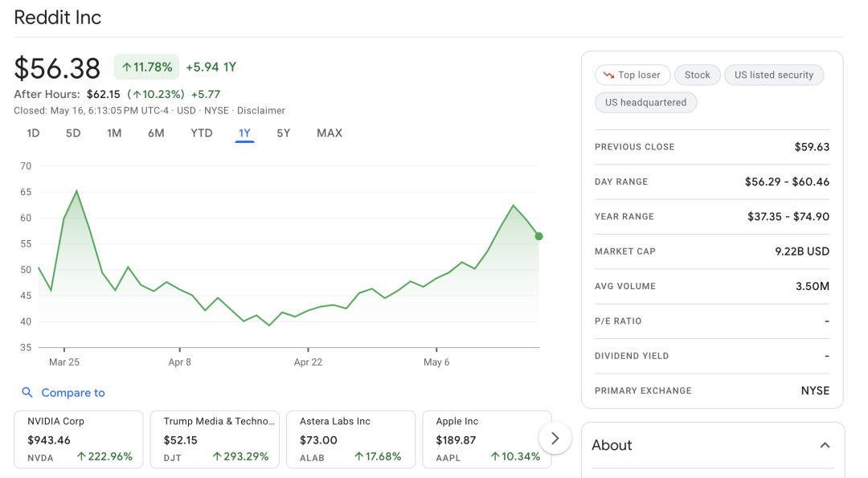Viewport: 868px width, 478px height.
Task: Open the Astera Labs Inc card
Action: coord(351,439)
